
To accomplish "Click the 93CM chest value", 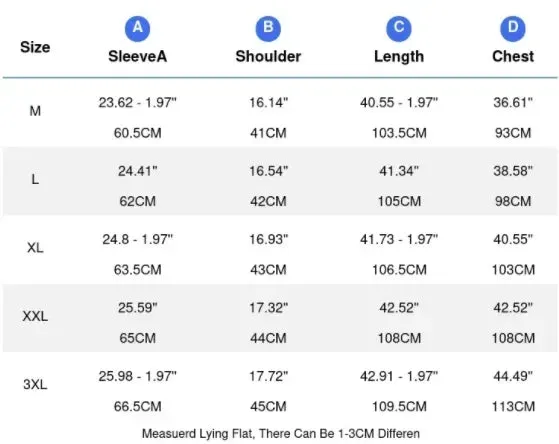I will (x=513, y=133).
